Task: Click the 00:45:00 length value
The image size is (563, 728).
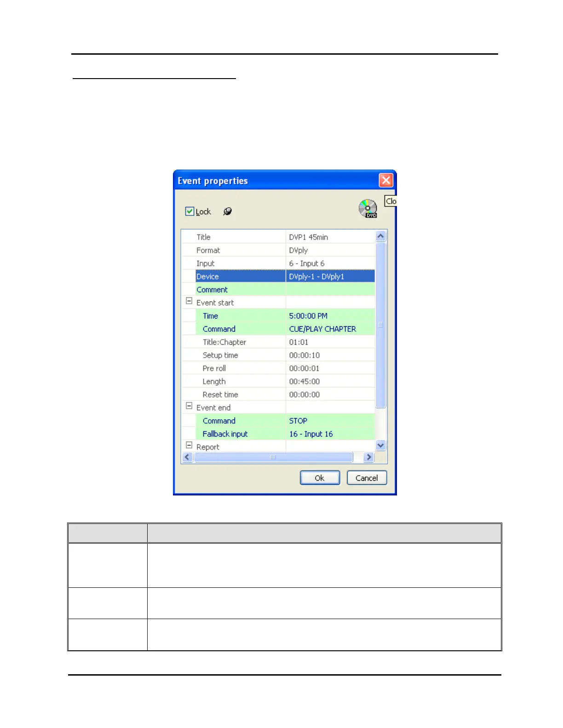Action: tap(304, 381)
